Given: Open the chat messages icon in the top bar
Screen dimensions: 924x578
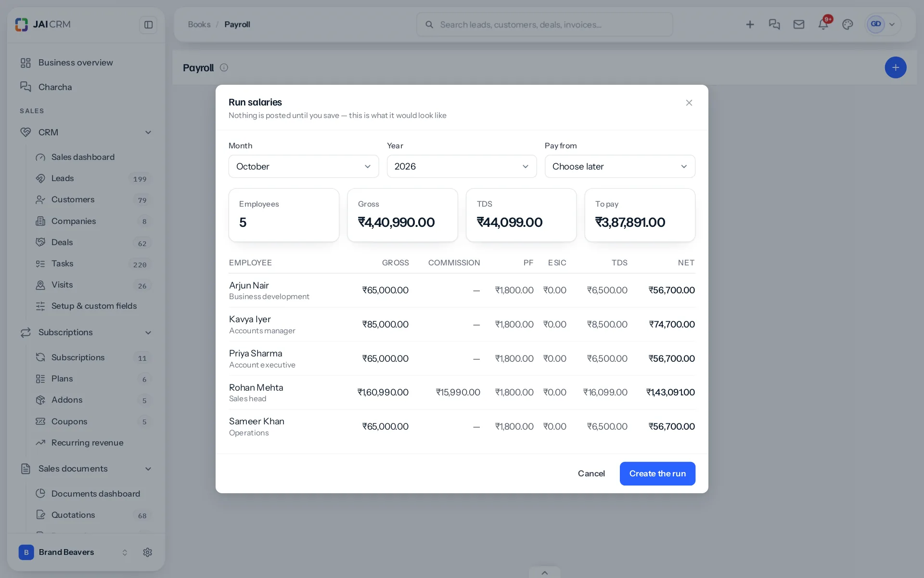Looking at the screenshot, I should [774, 24].
